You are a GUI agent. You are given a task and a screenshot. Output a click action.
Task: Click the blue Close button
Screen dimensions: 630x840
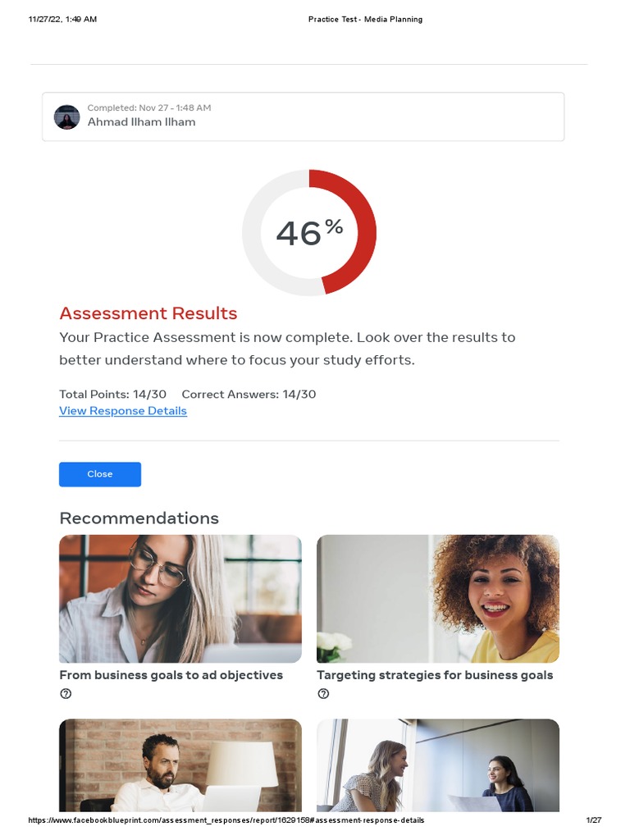pos(100,474)
